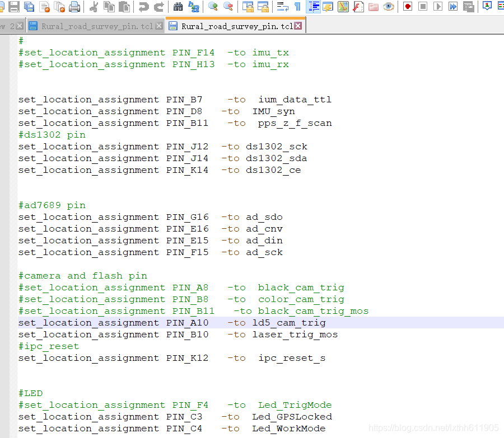This screenshot has height=438, width=504.
Task: Show the Document Map panel
Action: click(343, 6)
